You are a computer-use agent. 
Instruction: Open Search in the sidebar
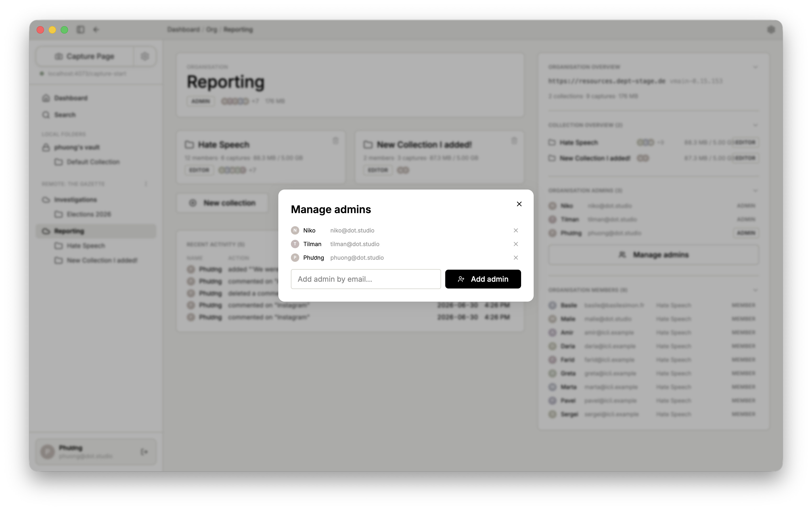click(x=96, y=115)
